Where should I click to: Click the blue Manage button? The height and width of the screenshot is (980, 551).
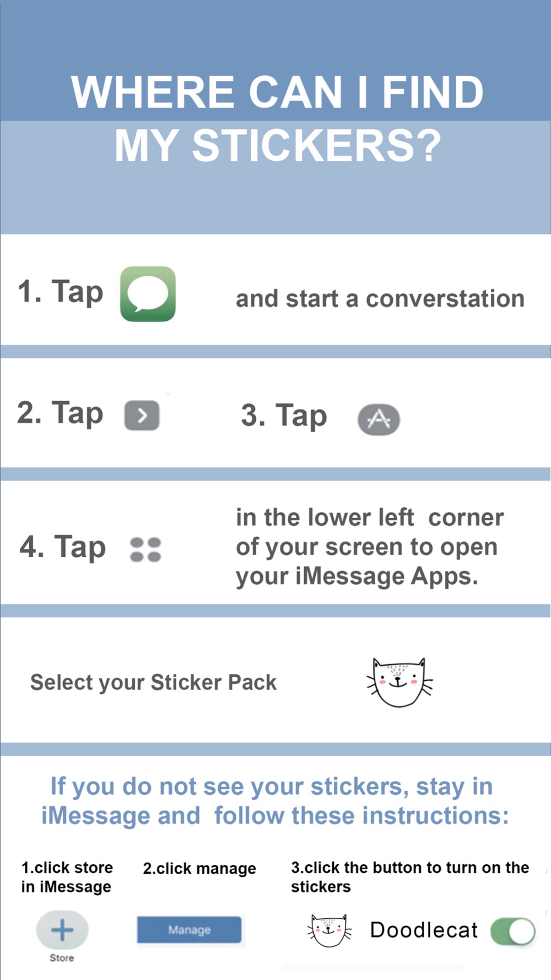point(189,930)
